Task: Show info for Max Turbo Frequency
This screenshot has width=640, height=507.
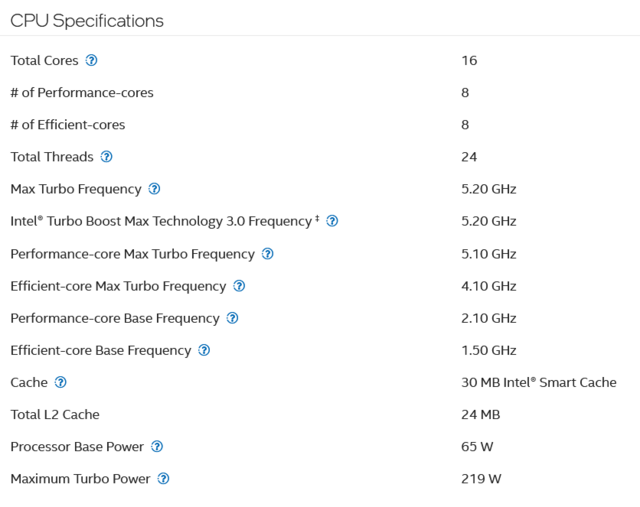Action: point(154,189)
